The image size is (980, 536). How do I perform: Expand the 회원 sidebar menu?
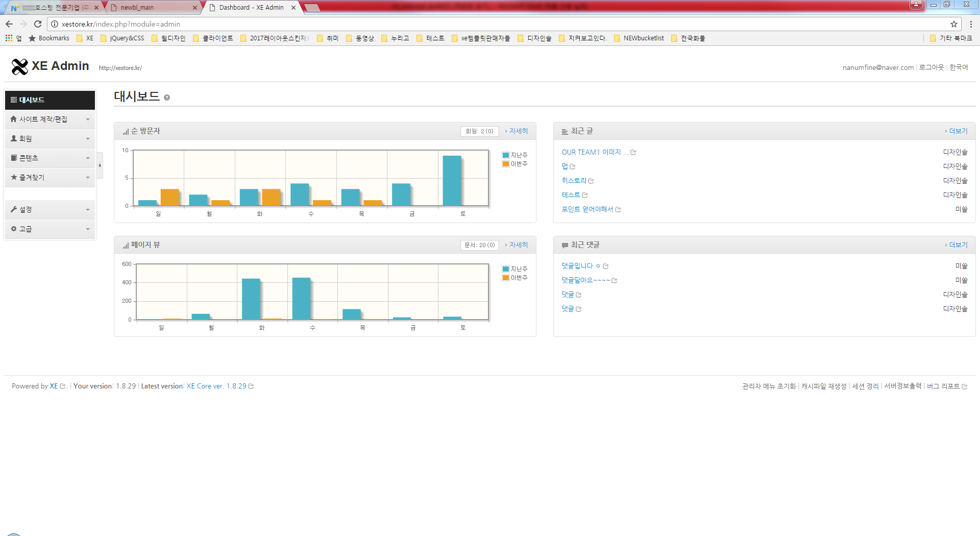coord(50,139)
